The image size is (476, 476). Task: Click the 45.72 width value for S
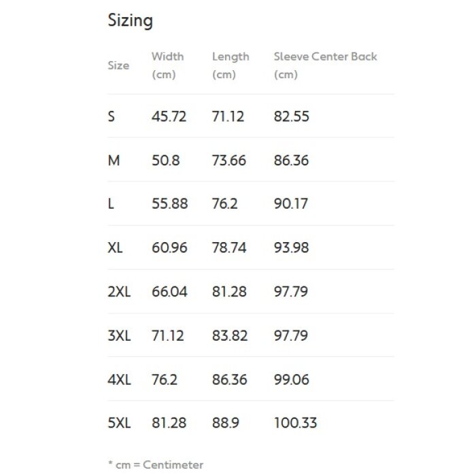click(x=169, y=116)
